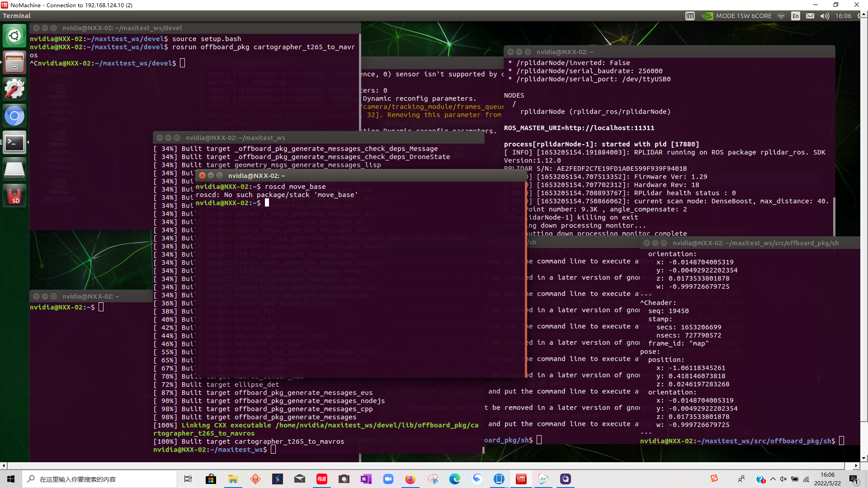This screenshot has width=868, height=488.
Task: Open the red Youdao app on the taskbar
Action: (322, 479)
